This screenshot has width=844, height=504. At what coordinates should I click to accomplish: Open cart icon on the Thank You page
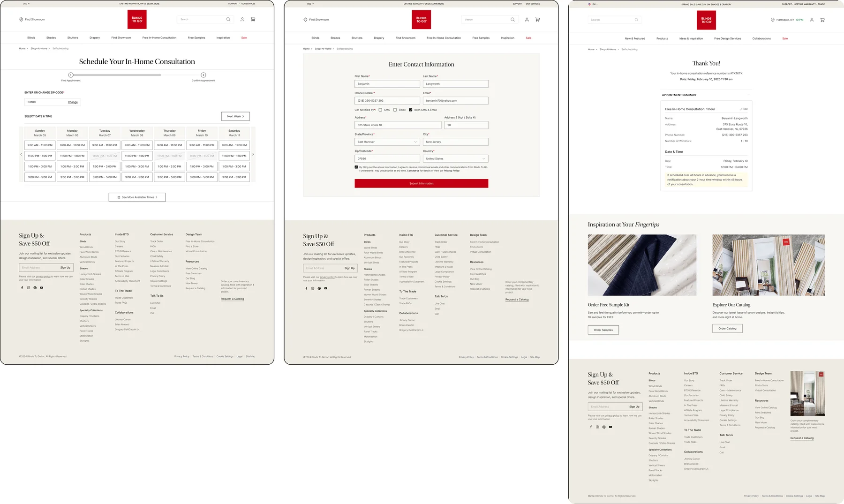[822, 20]
